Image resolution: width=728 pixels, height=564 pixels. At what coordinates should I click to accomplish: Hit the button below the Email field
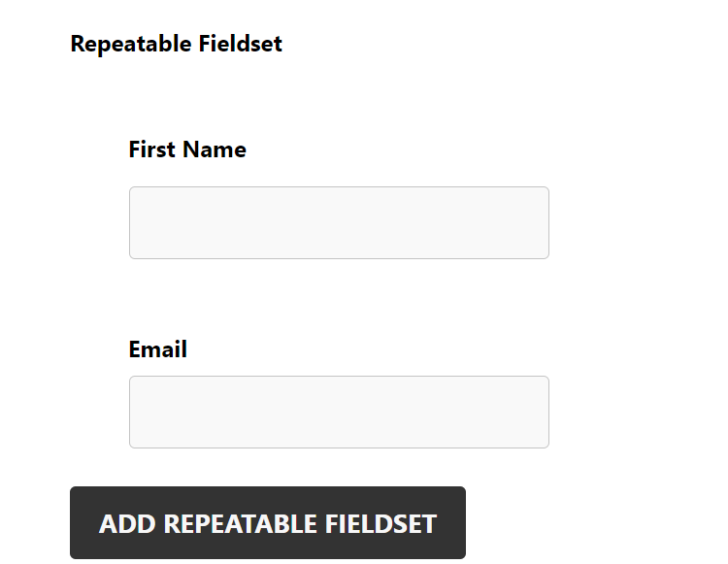[x=268, y=523]
